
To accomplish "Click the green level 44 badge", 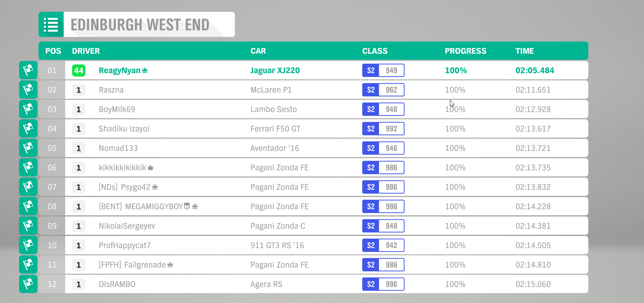I will 79,71.
